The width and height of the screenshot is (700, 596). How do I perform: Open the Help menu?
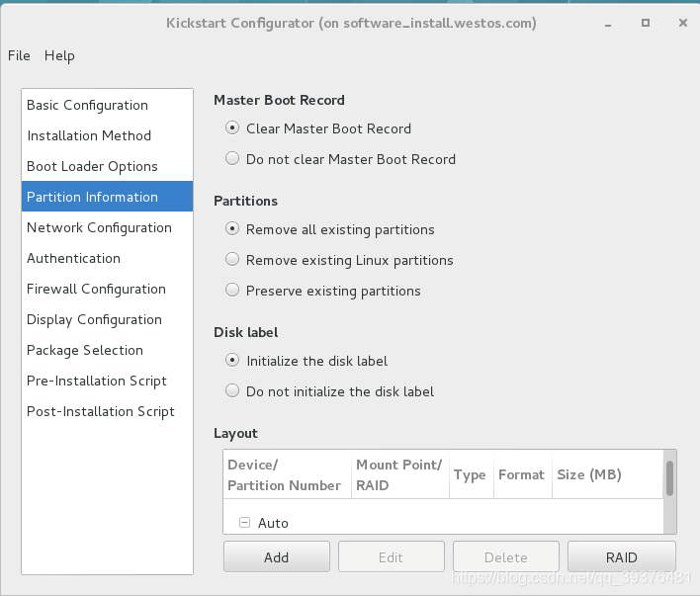point(59,55)
